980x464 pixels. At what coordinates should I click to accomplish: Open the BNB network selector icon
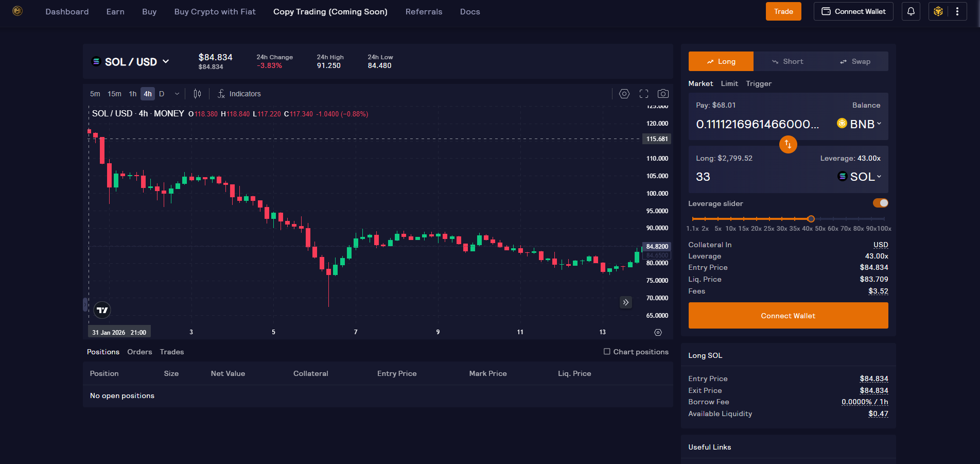[938, 11]
